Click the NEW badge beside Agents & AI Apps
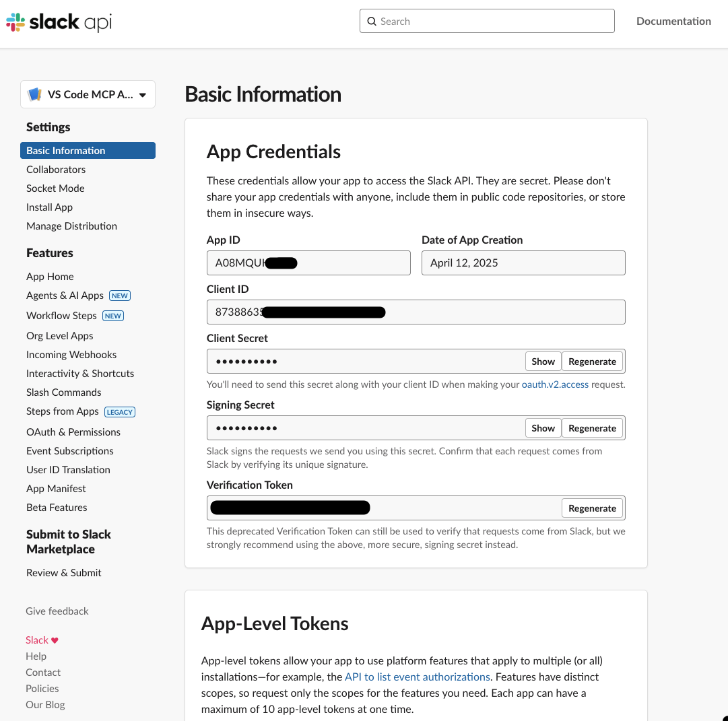728x721 pixels. pyautogui.click(x=119, y=295)
